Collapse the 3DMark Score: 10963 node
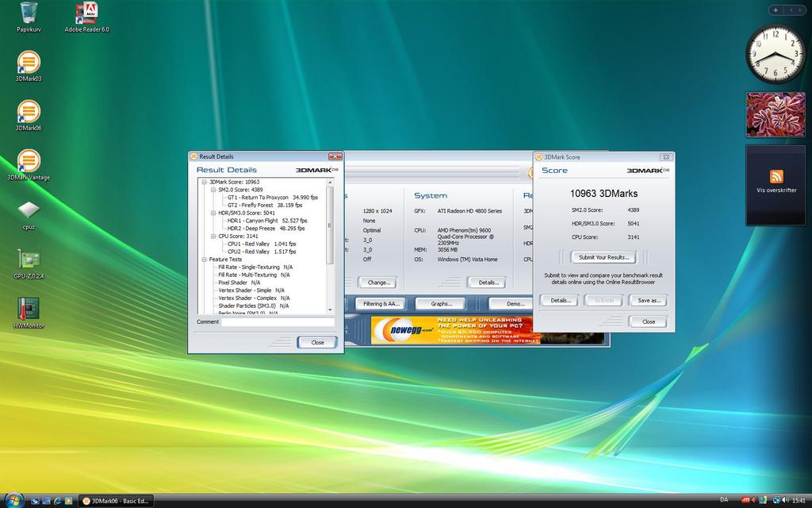 [x=205, y=182]
